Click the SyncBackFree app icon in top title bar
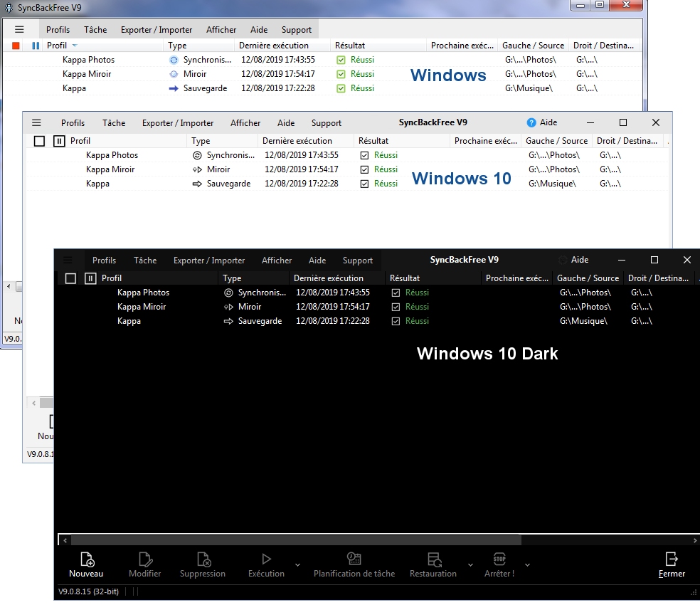The height and width of the screenshot is (605, 700). (9, 8)
